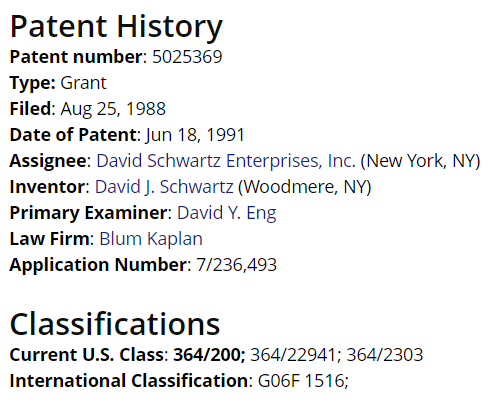Viewport: 501px width, 399px height.
Task: Click the Grant type value
Action: pos(83,83)
